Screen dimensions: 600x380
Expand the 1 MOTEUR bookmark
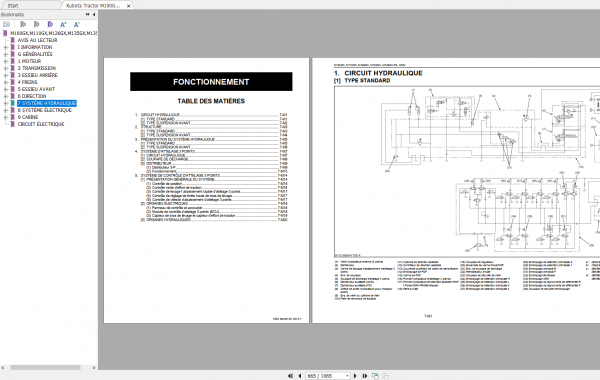[x=6, y=61]
